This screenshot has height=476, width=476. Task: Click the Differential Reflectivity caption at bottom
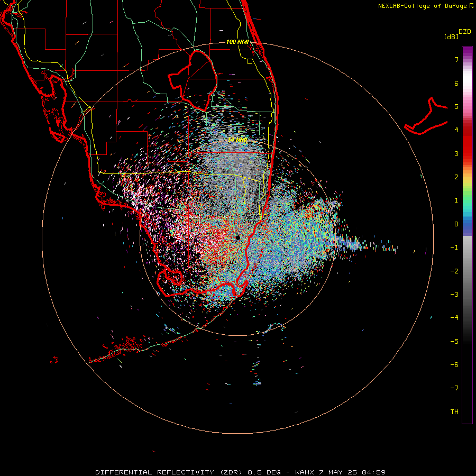240,472
